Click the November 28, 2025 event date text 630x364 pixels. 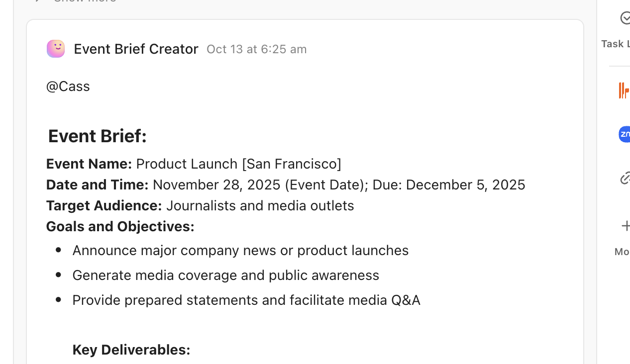click(216, 185)
